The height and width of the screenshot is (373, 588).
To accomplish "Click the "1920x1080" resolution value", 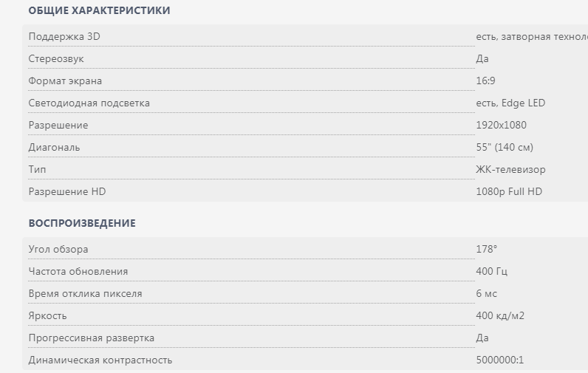I will point(501,125).
